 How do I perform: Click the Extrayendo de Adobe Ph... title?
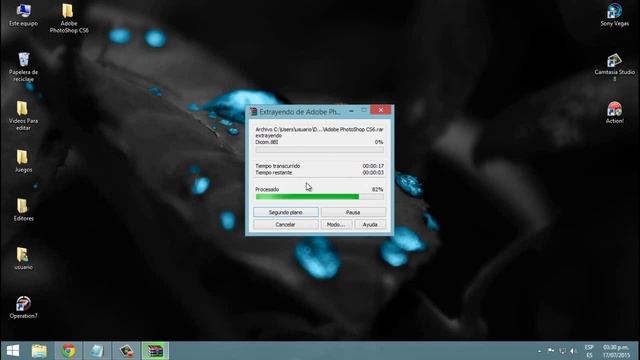pyautogui.click(x=300, y=111)
